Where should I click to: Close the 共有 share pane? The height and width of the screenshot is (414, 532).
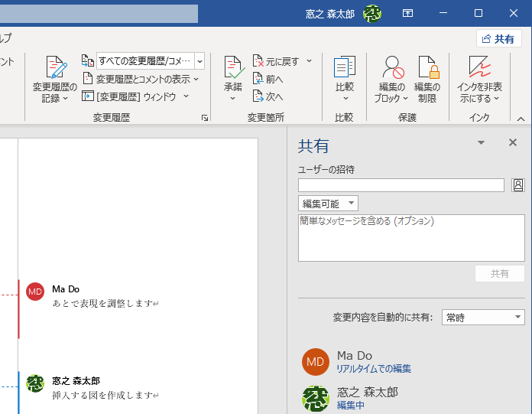[x=513, y=142]
